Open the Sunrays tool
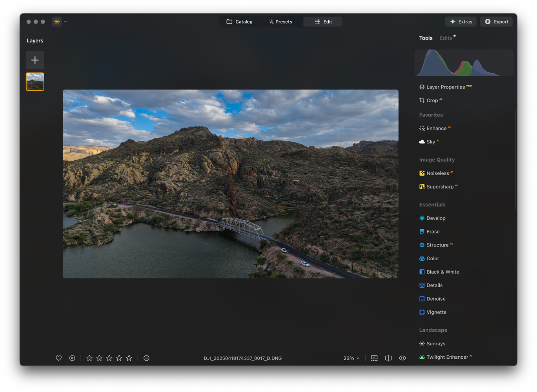 pos(435,344)
